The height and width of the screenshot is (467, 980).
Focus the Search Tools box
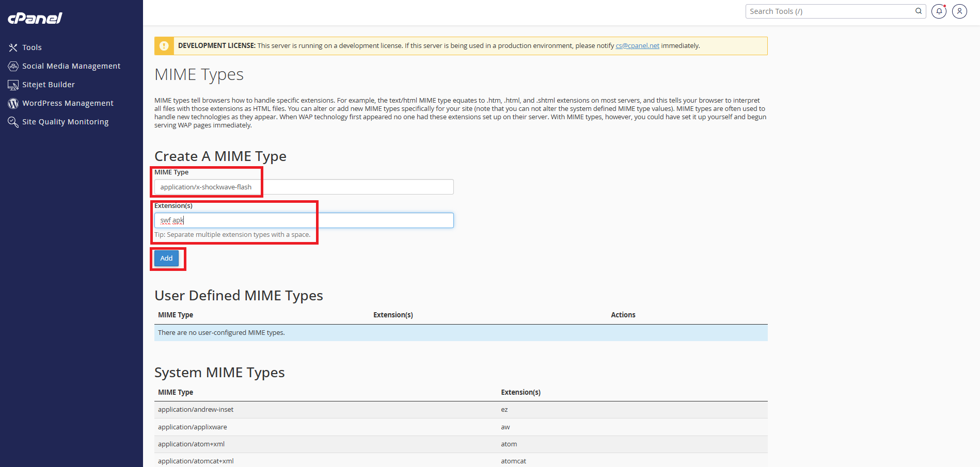point(830,11)
